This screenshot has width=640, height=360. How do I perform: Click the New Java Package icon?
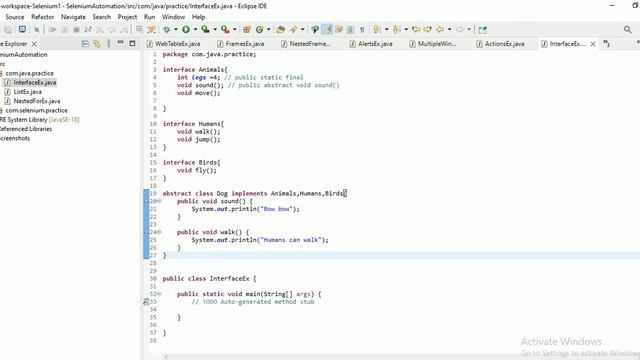(247, 29)
